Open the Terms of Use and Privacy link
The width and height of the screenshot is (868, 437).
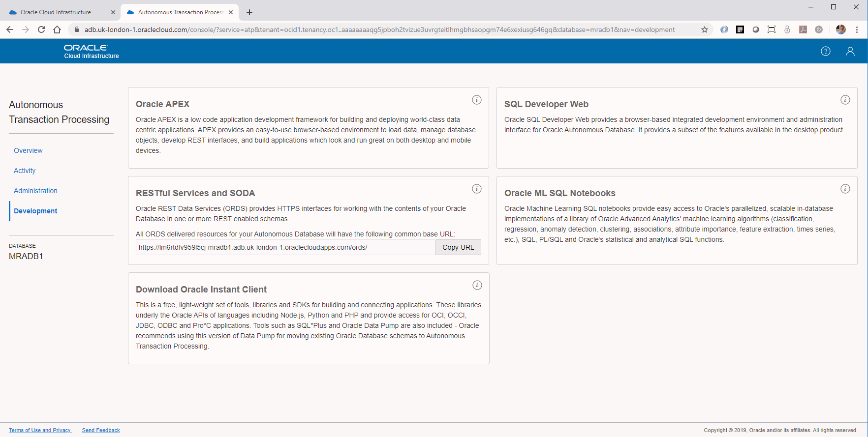click(x=40, y=430)
